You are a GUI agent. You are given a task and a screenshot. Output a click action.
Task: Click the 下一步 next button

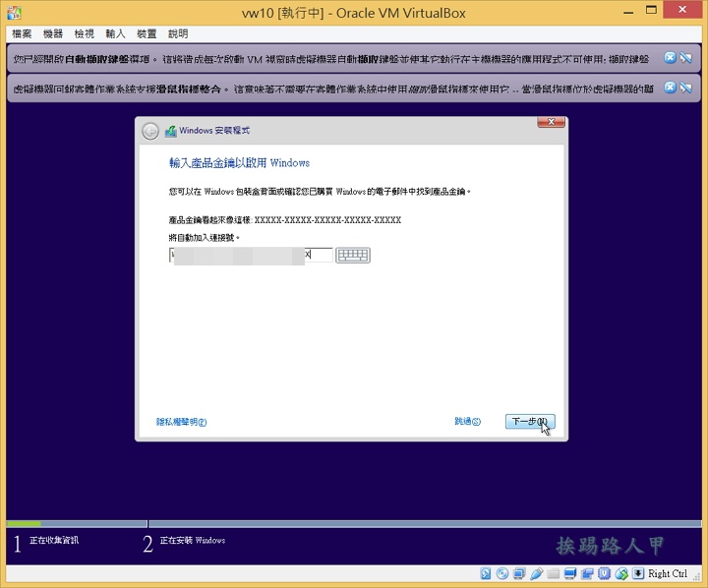pos(530,422)
